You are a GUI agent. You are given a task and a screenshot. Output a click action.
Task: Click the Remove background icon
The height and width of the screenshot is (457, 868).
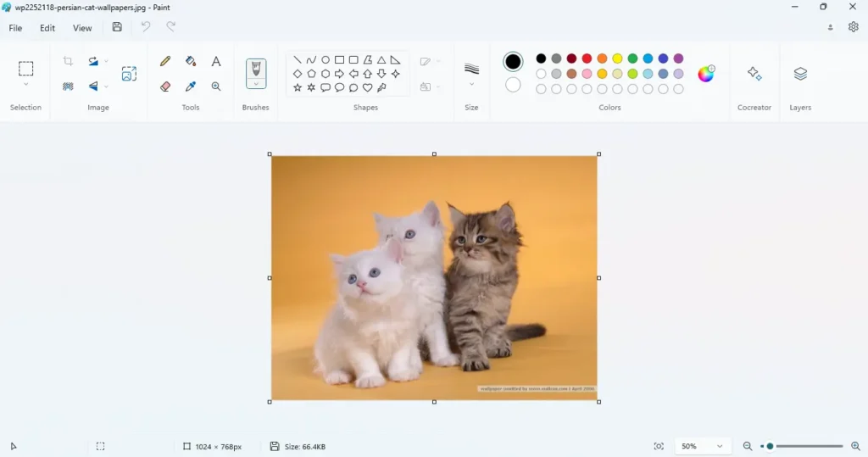[x=68, y=86]
